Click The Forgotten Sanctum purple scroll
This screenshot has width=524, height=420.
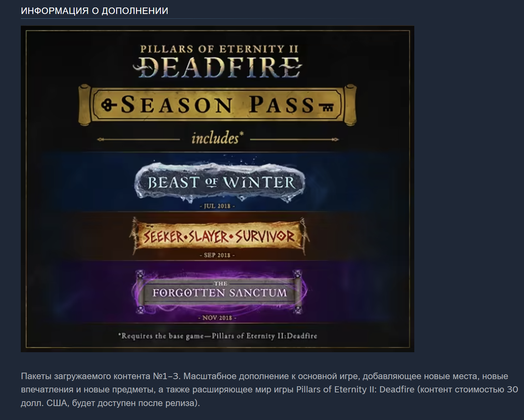pos(219,292)
